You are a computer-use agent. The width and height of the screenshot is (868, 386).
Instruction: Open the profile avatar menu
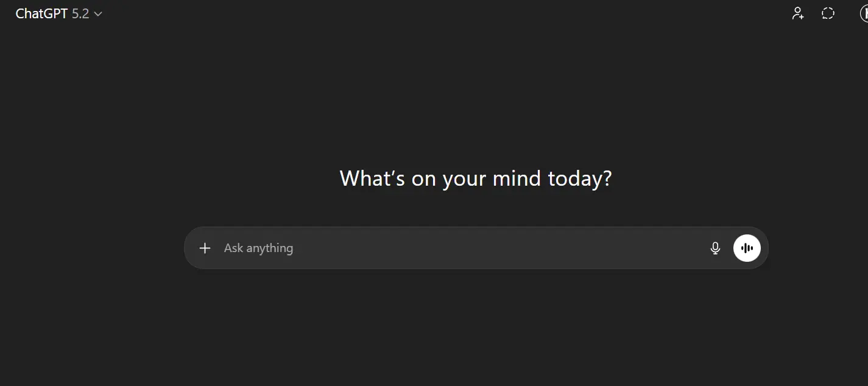click(864, 13)
